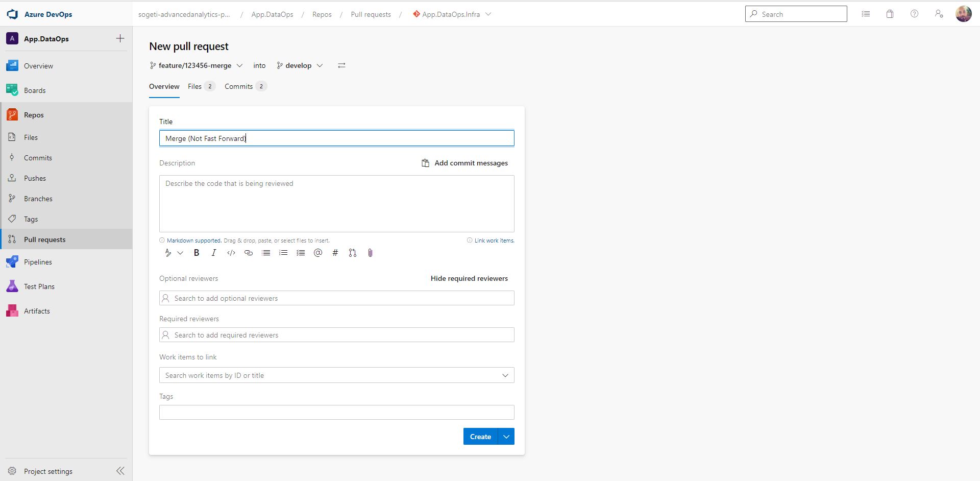Switch to the Files tab

pos(193,86)
